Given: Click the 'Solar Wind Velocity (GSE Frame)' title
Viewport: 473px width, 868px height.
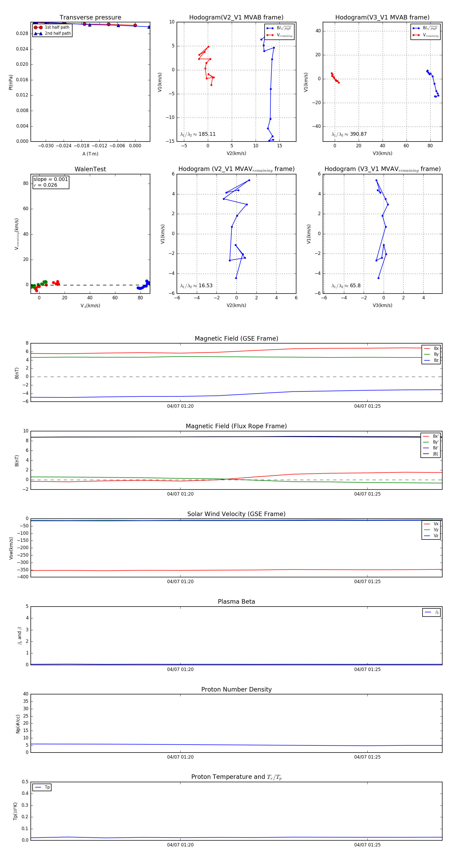Looking at the screenshot, I should point(236,514).
